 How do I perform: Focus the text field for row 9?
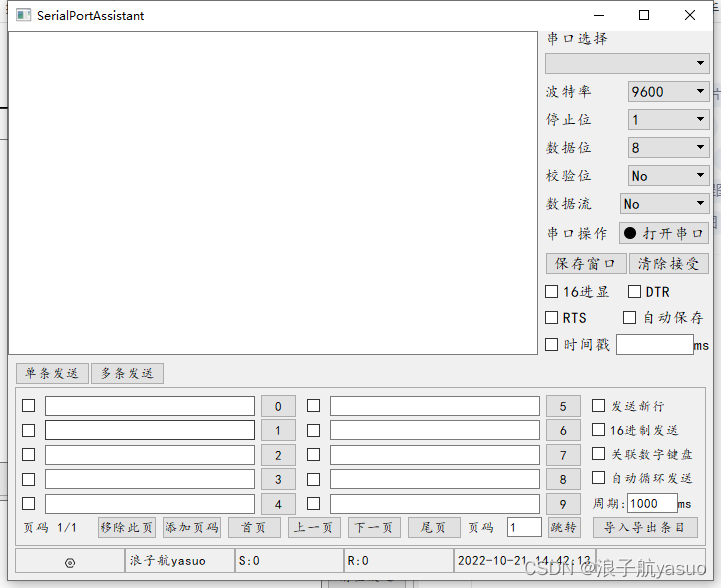point(435,504)
